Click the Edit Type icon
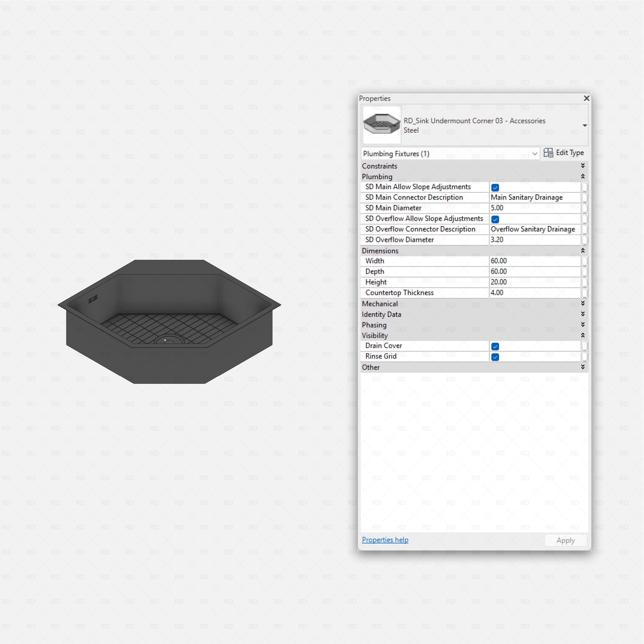 coord(548,153)
